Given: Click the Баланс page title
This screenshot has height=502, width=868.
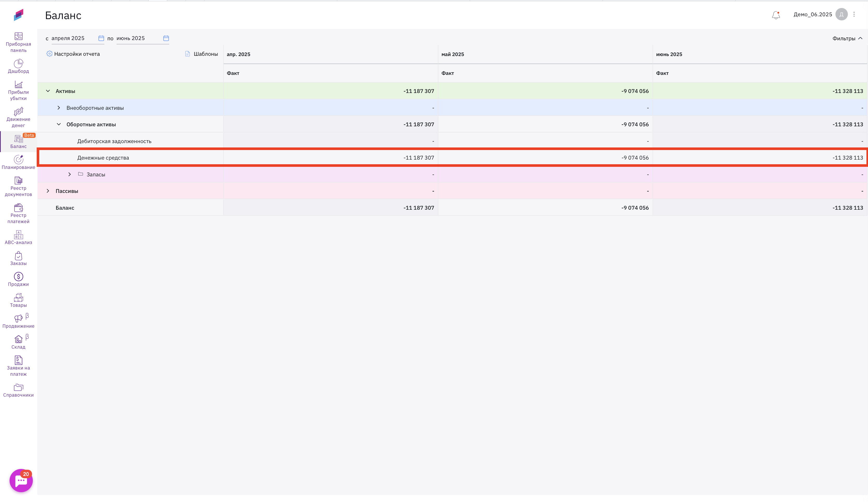Looking at the screenshot, I should coord(63,15).
